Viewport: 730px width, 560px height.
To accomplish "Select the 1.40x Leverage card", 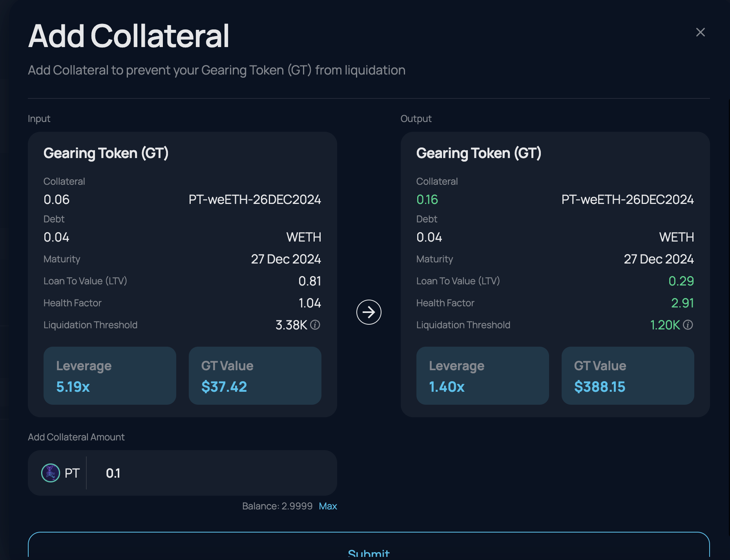I will click(483, 376).
